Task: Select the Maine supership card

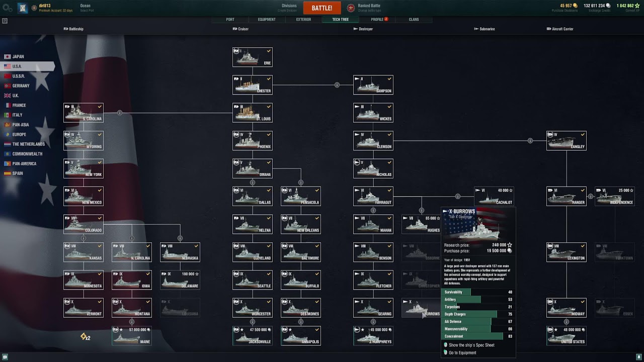Action: pos(132,336)
